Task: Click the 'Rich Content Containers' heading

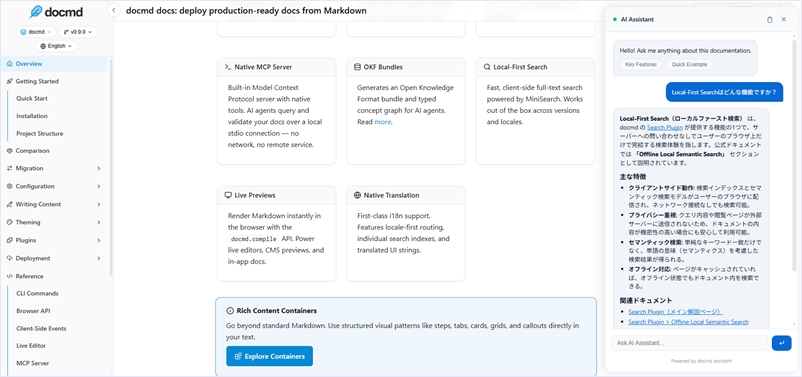Action: [x=277, y=311]
